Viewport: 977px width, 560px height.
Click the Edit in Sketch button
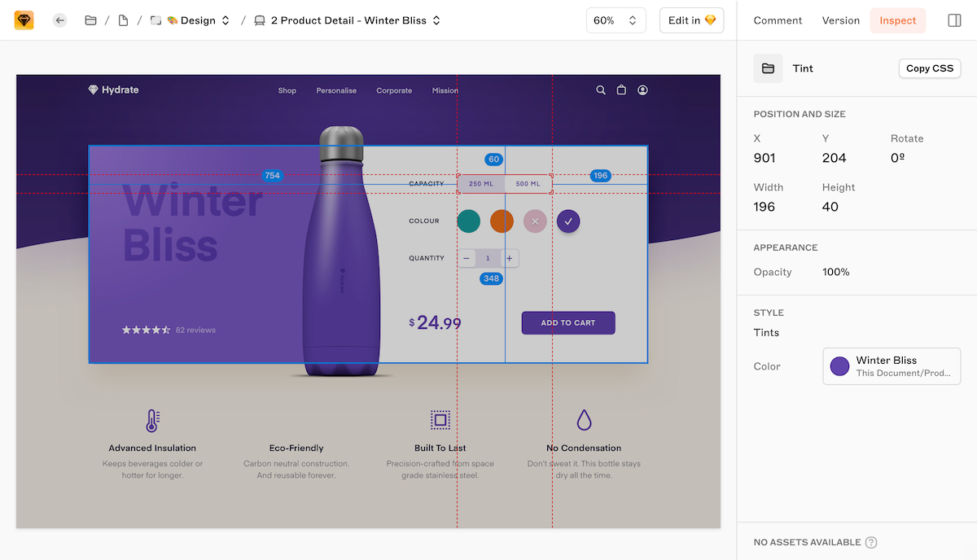[691, 20]
